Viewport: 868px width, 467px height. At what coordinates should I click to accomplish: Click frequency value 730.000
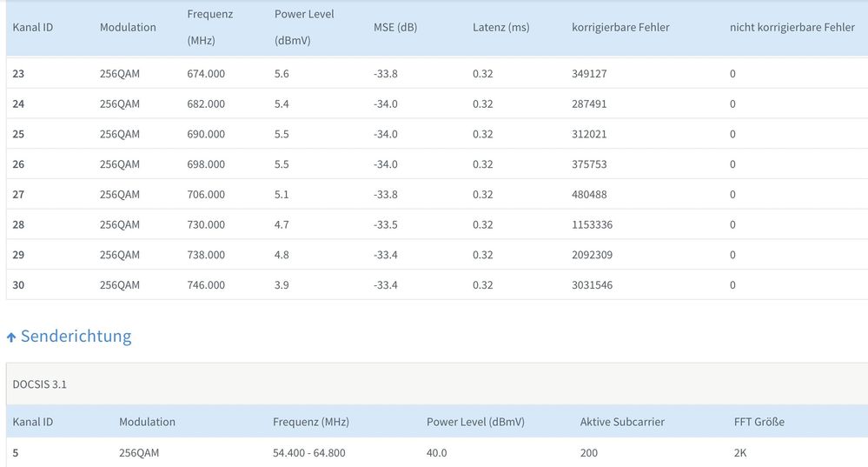click(206, 224)
